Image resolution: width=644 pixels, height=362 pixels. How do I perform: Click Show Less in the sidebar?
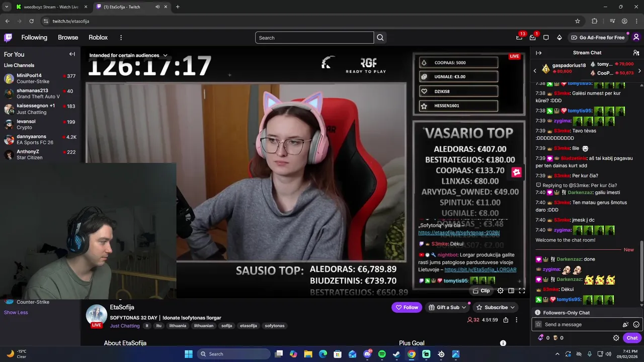click(x=16, y=312)
